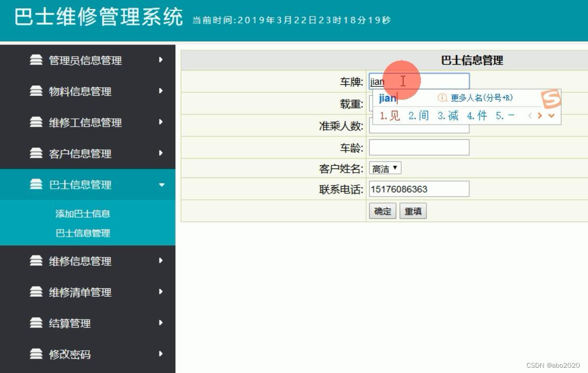Click the 确定 submit button
Image resolution: width=588 pixels, height=373 pixels.
tap(382, 211)
